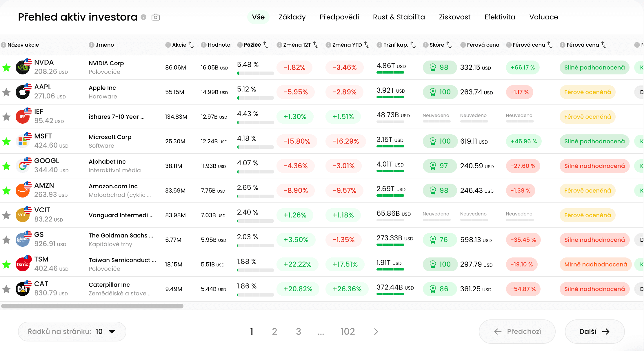Click the Další next page button
The width and height of the screenshot is (644, 351).
click(594, 331)
